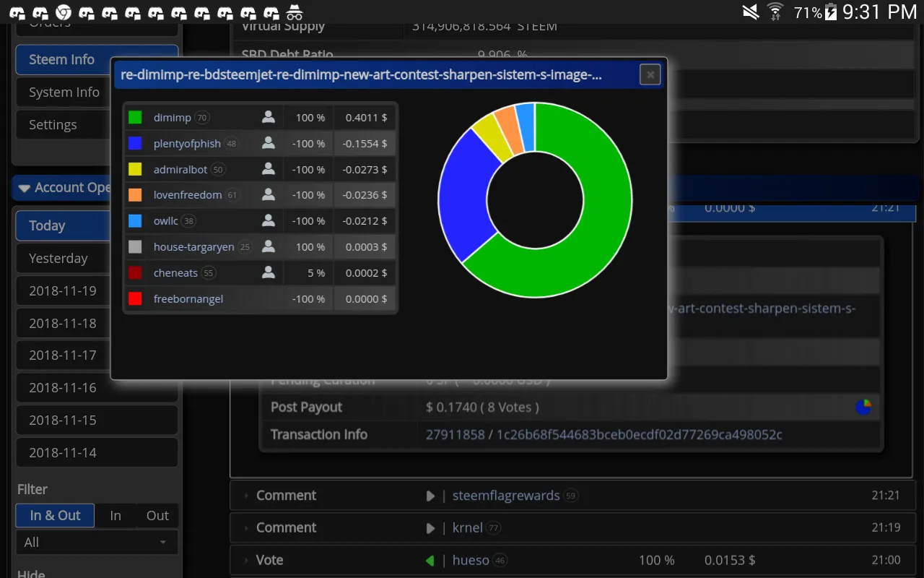Click the user icon beside house-targaryen
Image resolution: width=924 pixels, height=578 pixels.
(x=269, y=247)
